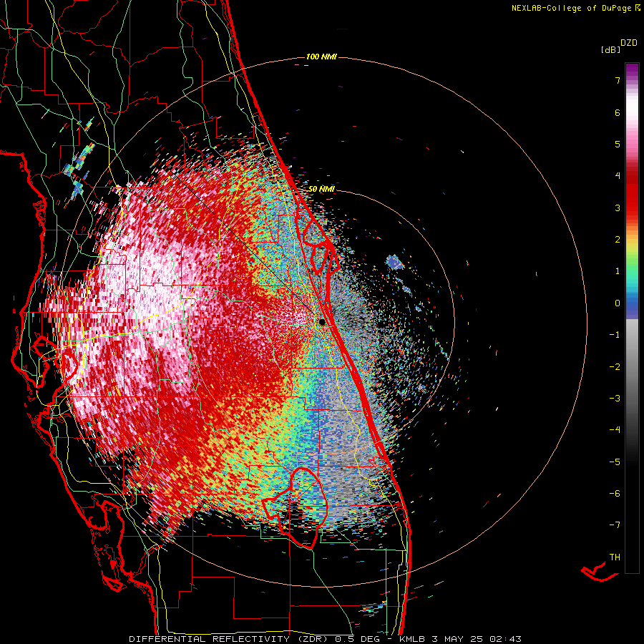Click the 7 value on the color scale
Image resolution: width=644 pixels, height=644 pixels.
click(618, 81)
